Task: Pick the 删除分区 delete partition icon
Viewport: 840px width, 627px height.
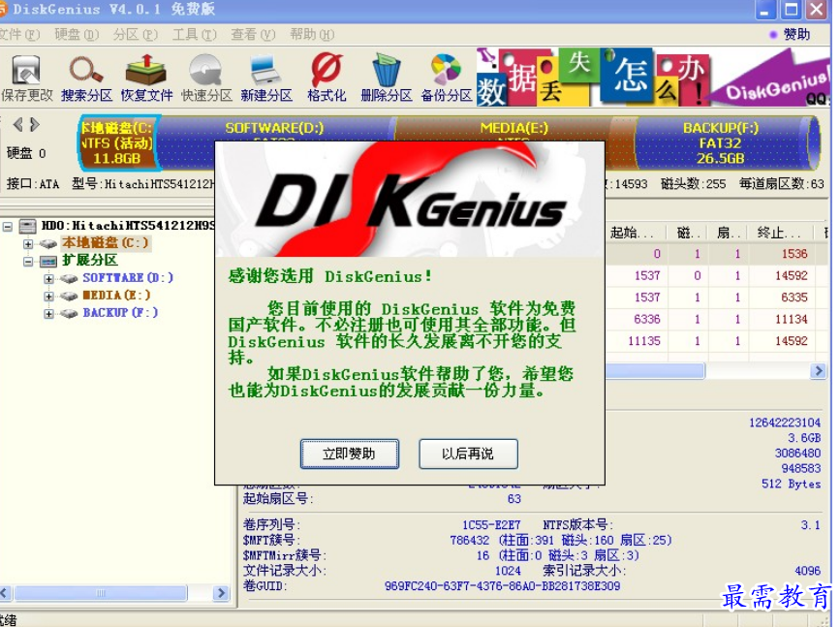Action: click(x=387, y=78)
